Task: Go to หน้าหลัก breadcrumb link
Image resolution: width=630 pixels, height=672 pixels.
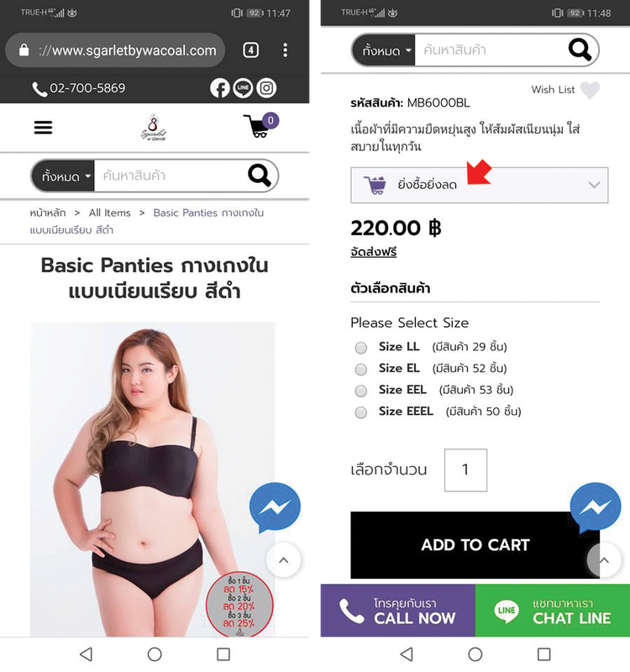Action: tap(48, 213)
